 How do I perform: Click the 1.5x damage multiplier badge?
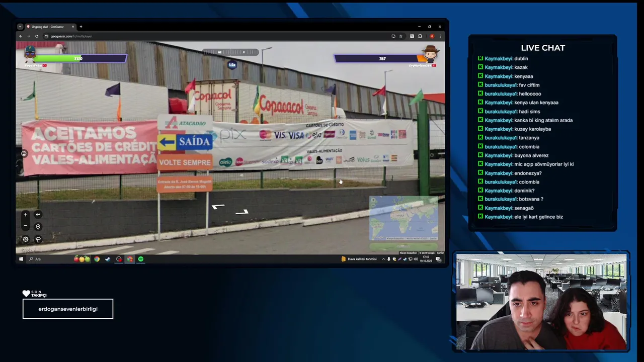coord(232,65)
